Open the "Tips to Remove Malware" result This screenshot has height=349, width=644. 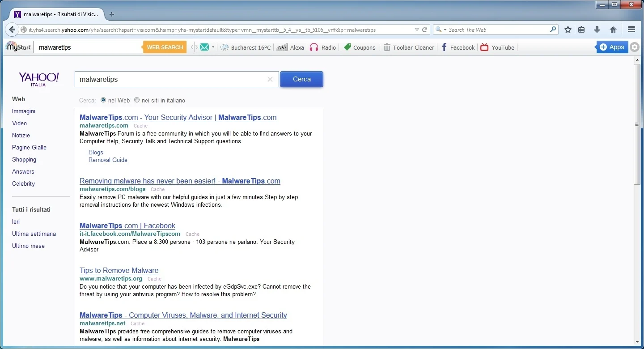coord(119,270)
